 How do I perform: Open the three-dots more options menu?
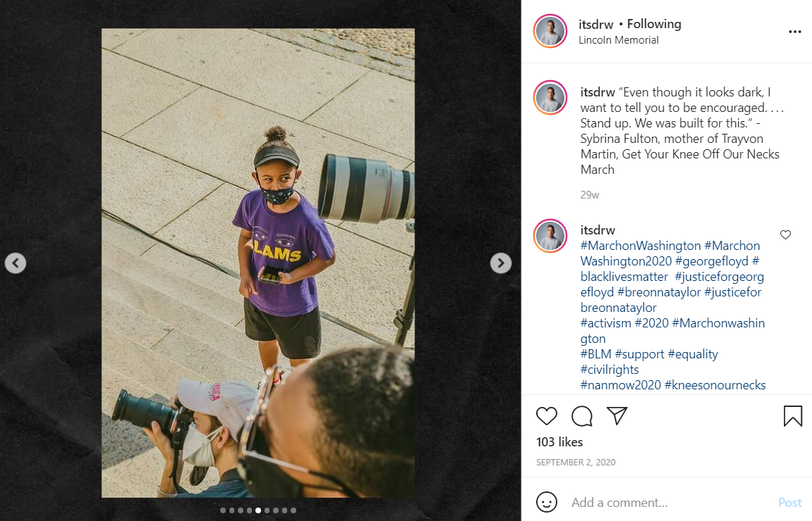pos(794,32)
